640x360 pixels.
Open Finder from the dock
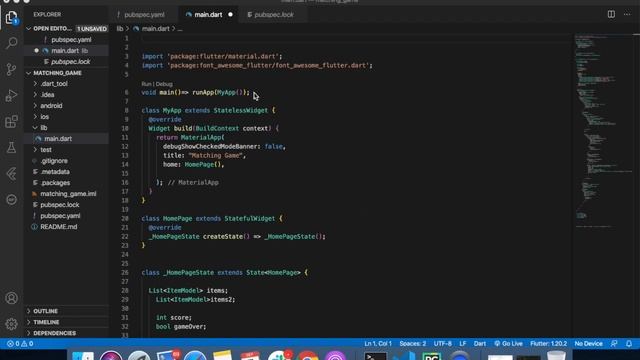click(83, 356)
